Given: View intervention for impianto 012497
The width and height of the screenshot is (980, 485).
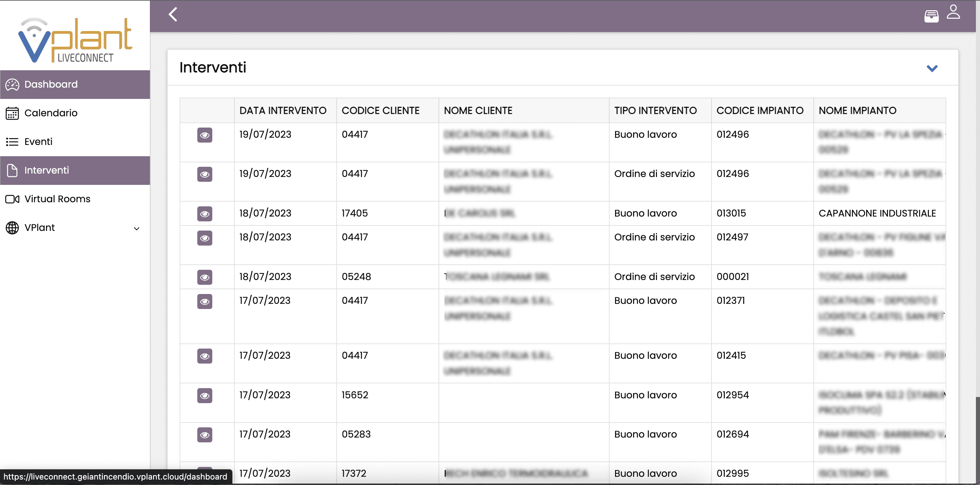Looking at the screenshot, I should [x=205, y=238].
